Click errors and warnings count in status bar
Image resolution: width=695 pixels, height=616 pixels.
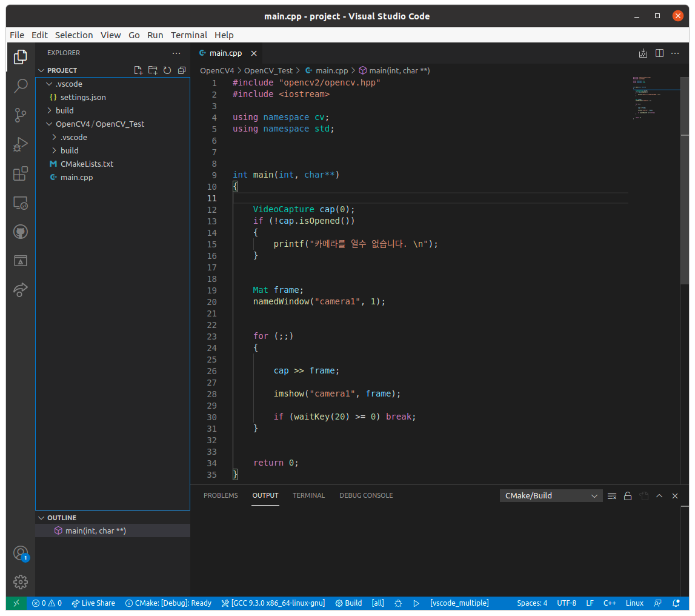pos(47,603)
